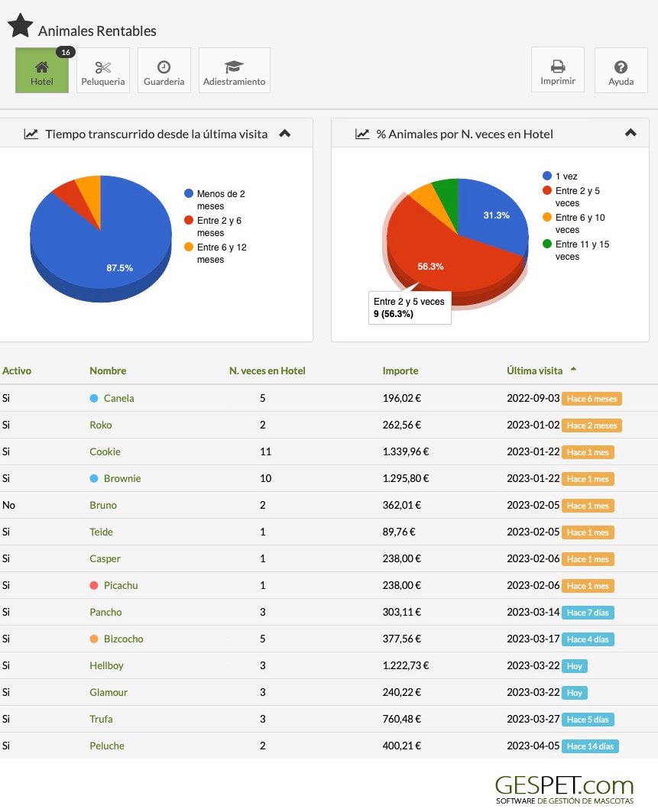Click the Hace 5 días badge
Screen dimensions: 658x812
[588, 720]
